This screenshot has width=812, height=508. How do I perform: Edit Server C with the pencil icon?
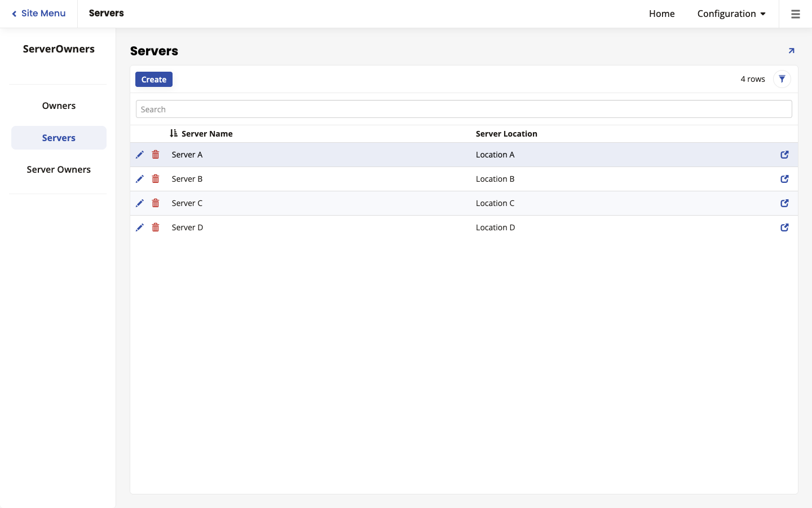coord(140,203)
